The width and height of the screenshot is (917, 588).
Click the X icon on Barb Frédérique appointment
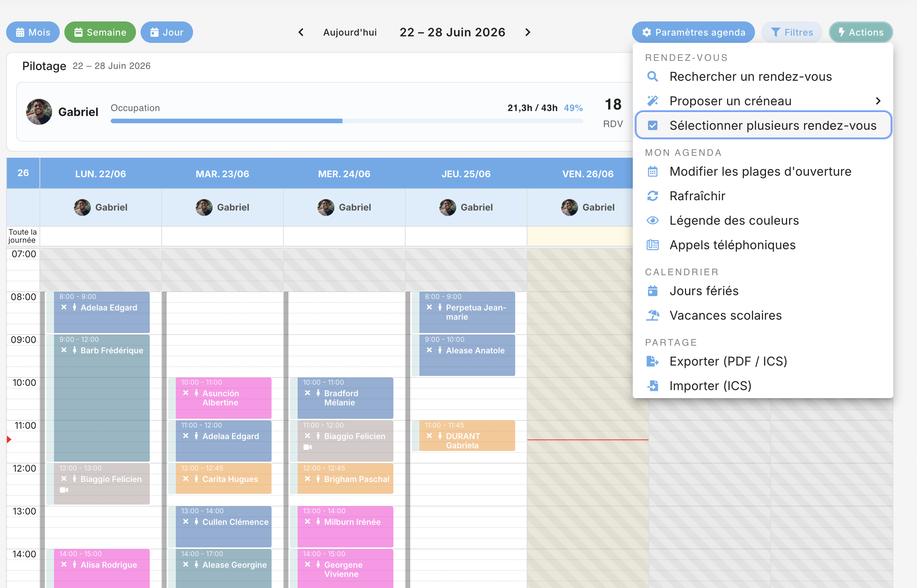(x=64, y=350)
